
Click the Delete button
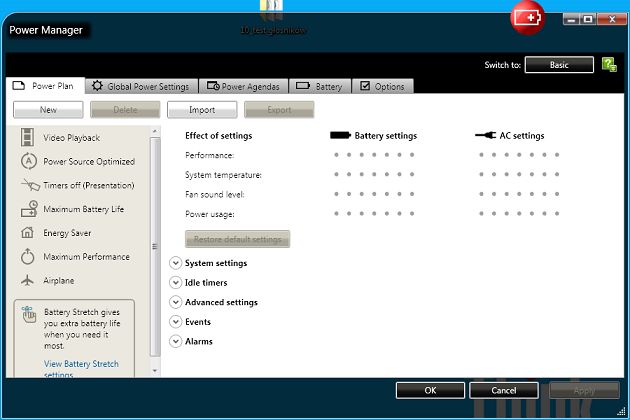tap(125, 110)
